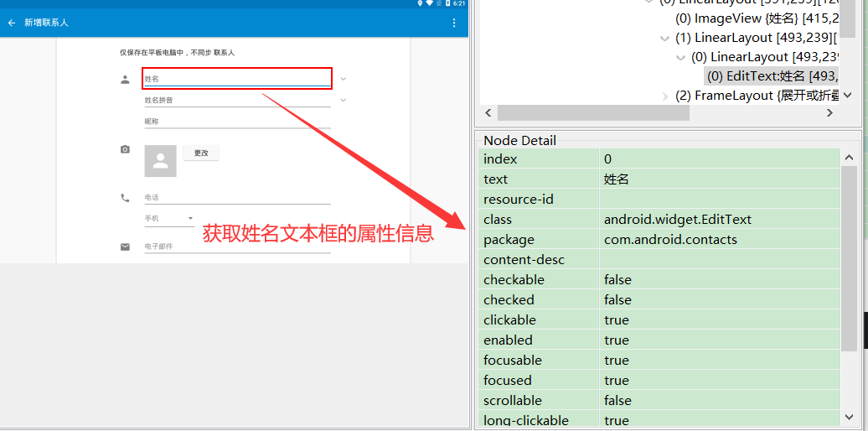Image resolution: width=868 pixels, height=431 pixels.
Task: Select the 'enabled' property row
Action: point(659,340)
